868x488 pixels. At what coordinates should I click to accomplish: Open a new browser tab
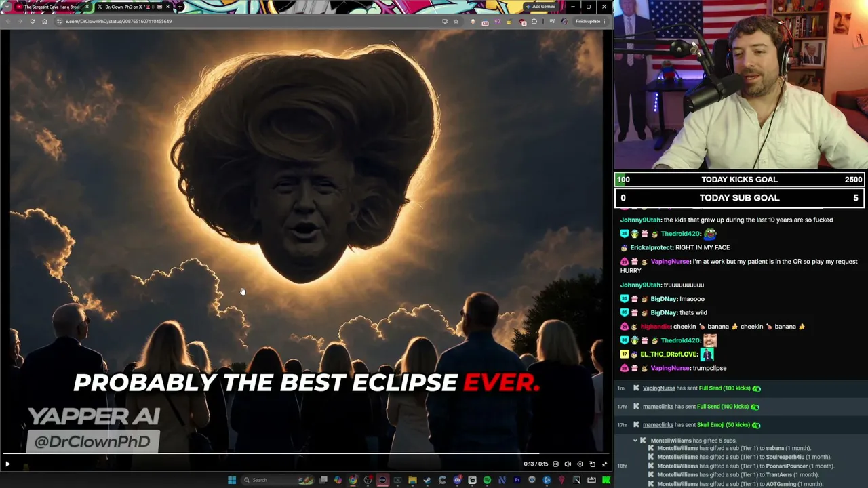click(180, 7)
